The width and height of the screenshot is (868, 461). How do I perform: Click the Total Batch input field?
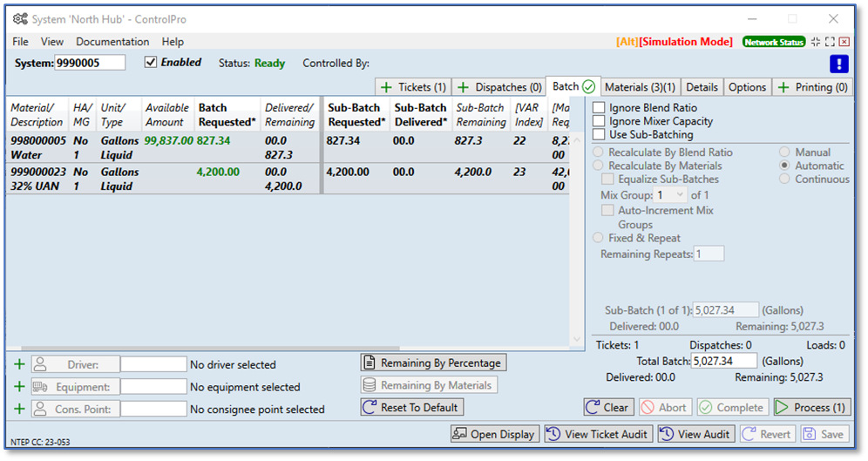[725, 361]
